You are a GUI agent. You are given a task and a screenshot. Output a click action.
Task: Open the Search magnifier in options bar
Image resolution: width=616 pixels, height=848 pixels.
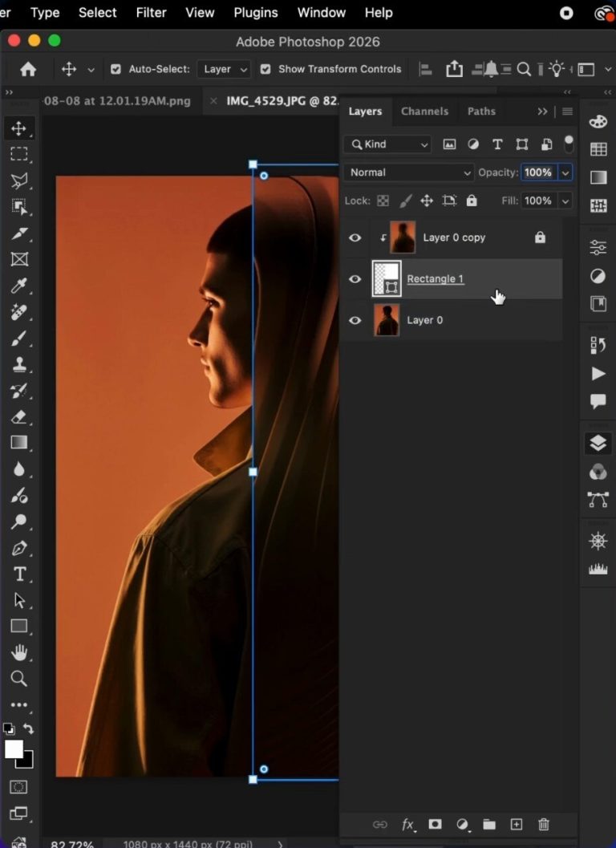524,69
